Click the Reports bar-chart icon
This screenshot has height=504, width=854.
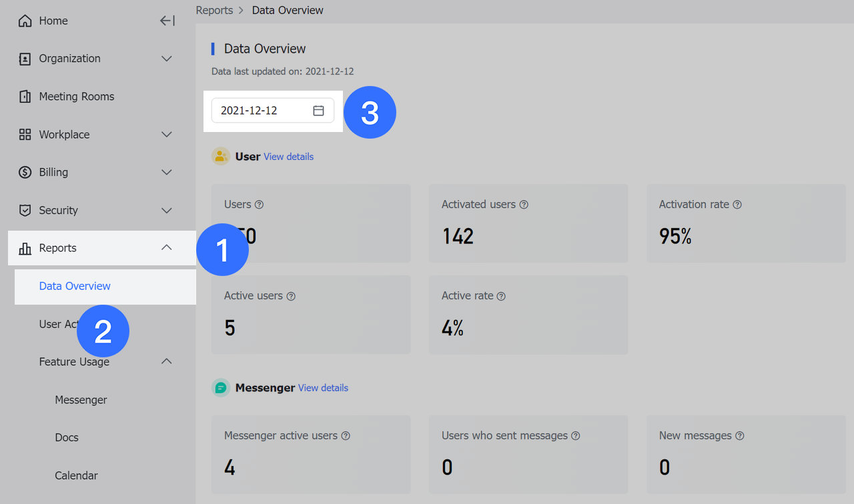tap(24, 247)
